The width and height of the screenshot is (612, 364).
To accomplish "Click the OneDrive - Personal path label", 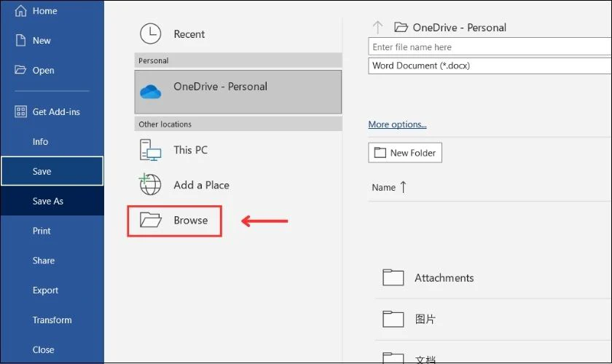I will tap(460, 28).
